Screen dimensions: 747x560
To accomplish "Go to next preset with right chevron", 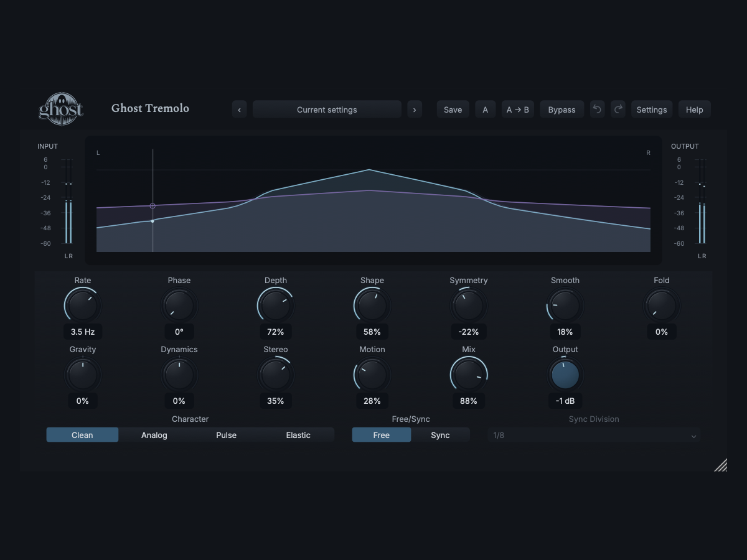I will coord(415,110).
